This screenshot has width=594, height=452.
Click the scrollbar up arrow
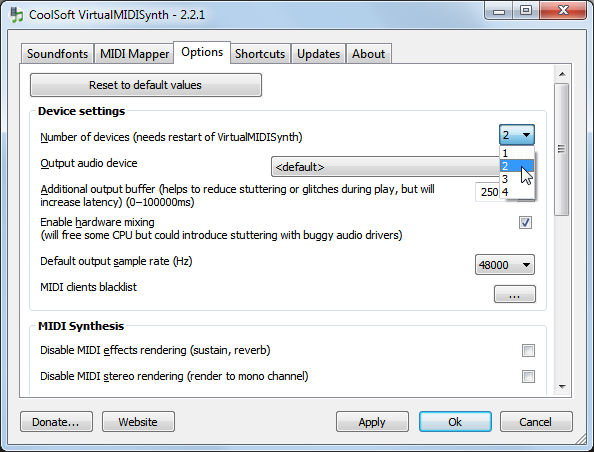coord(562,74)
